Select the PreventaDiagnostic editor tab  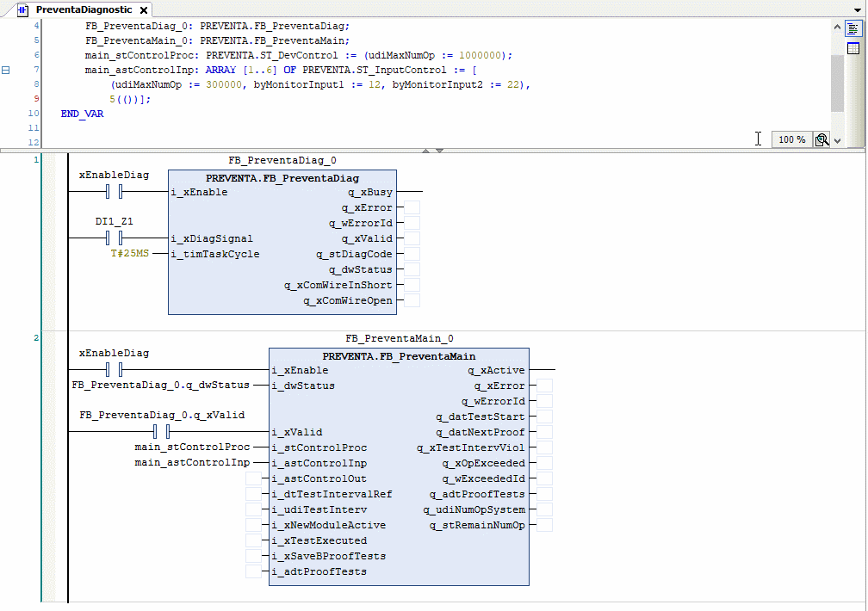click(x=84, y=9)
